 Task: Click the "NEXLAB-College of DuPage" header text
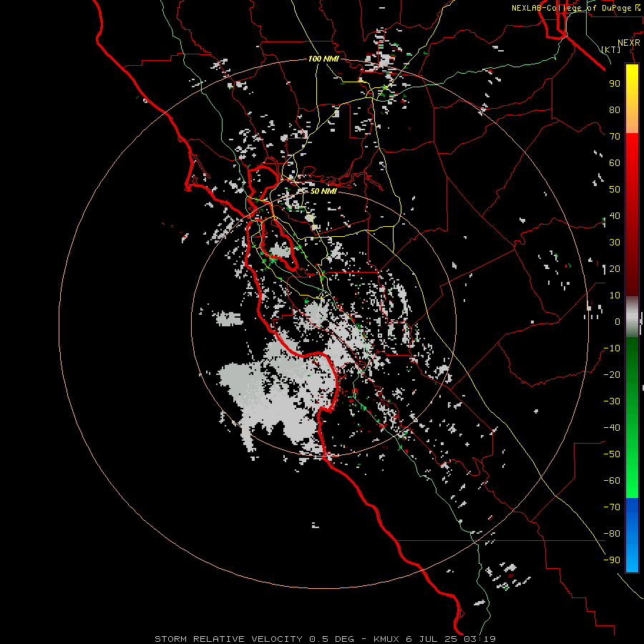pyautogui.click(x=571, y=8)
